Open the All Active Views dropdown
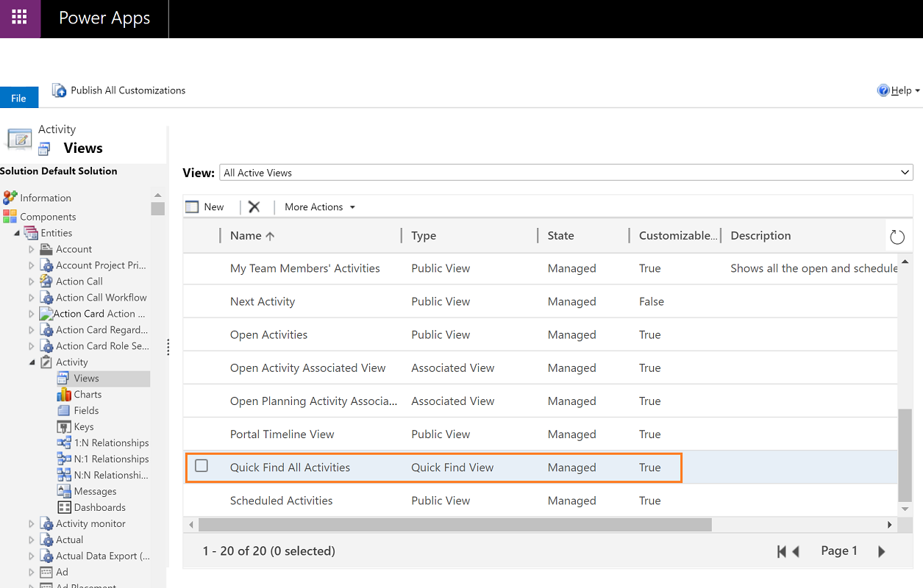This screenshot has width=923, height=588. tap(906, 173)
